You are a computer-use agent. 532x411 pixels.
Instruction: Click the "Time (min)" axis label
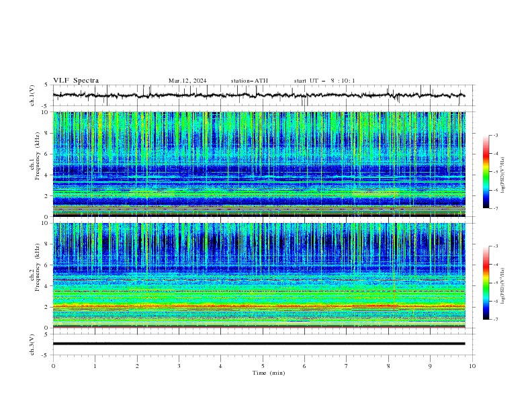tap(269, 373)
